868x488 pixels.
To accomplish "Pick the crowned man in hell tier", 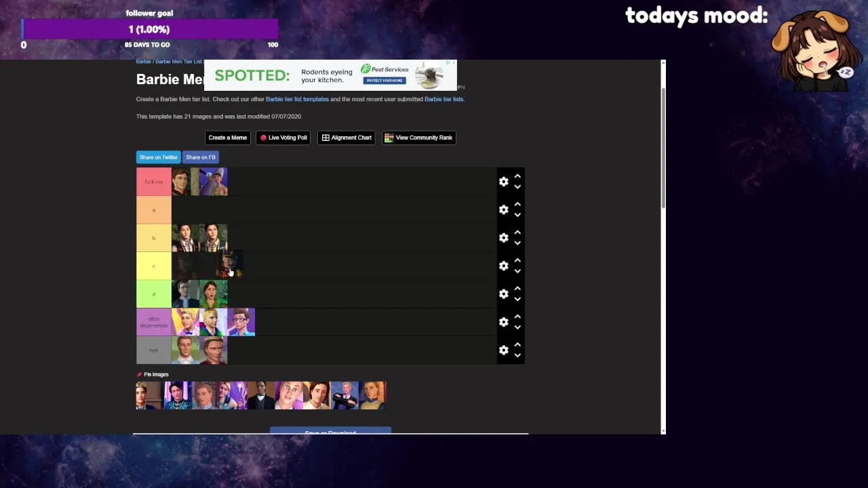I will tap(213, 350).
